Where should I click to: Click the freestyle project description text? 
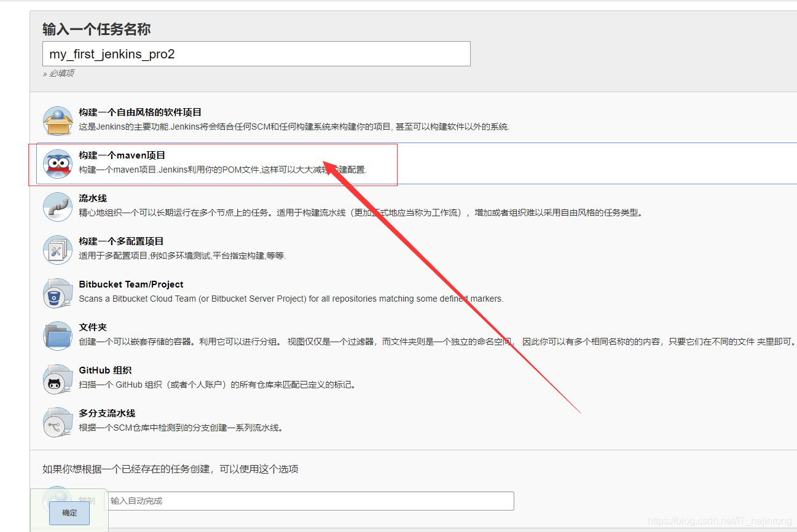(x=294, y=127)
